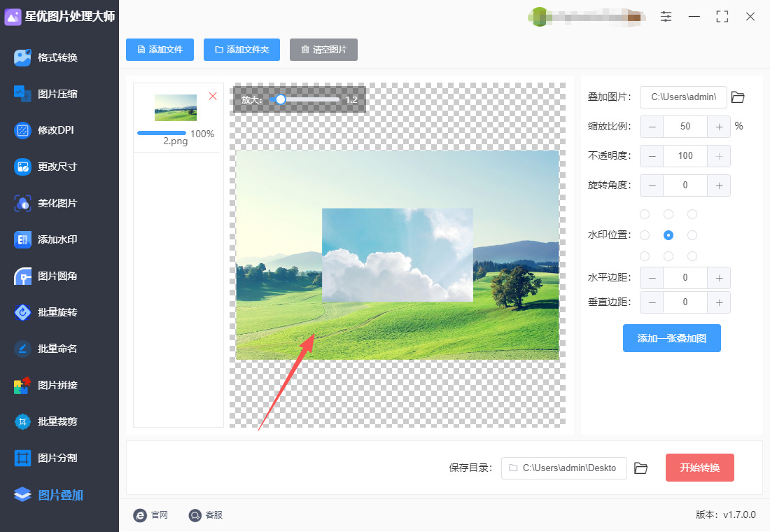The image size is (770, 532).
Task: Select middle-left watermark position
Action: (x=645, y=235)
